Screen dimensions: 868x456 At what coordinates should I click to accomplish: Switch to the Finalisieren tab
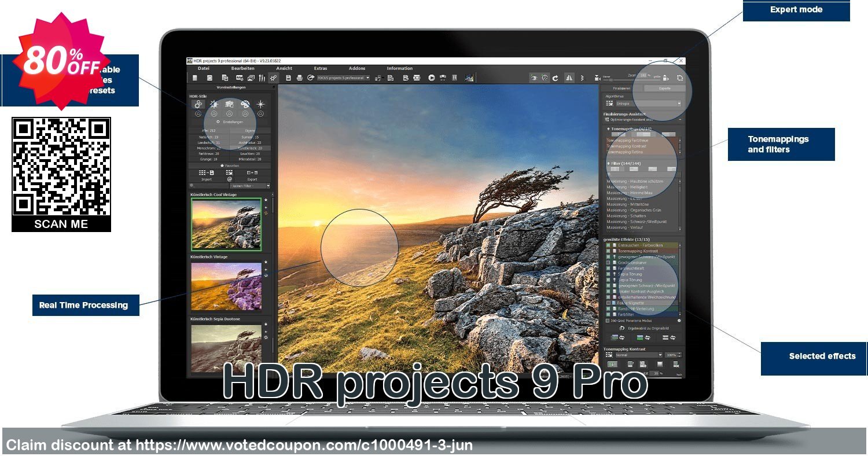[622, 89]
